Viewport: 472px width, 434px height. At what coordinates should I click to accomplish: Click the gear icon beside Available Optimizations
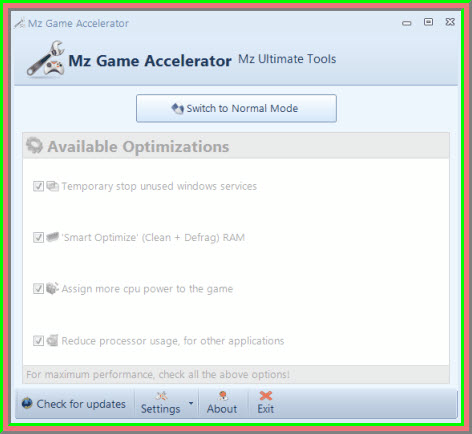point(35,146)
